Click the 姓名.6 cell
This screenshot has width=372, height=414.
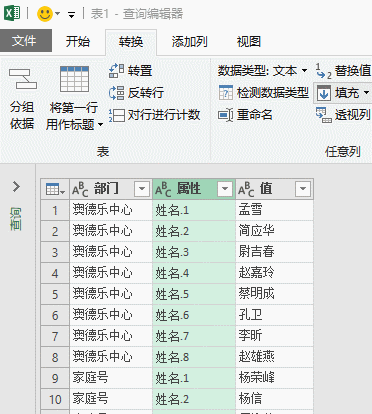click(x=194, y=315)
